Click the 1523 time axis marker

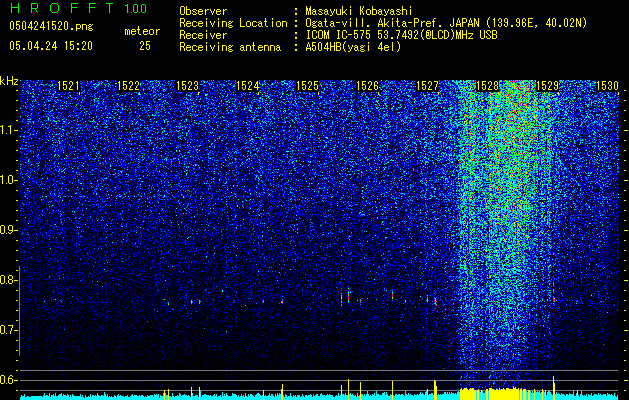pyautogui.click(x=187, y=86)
